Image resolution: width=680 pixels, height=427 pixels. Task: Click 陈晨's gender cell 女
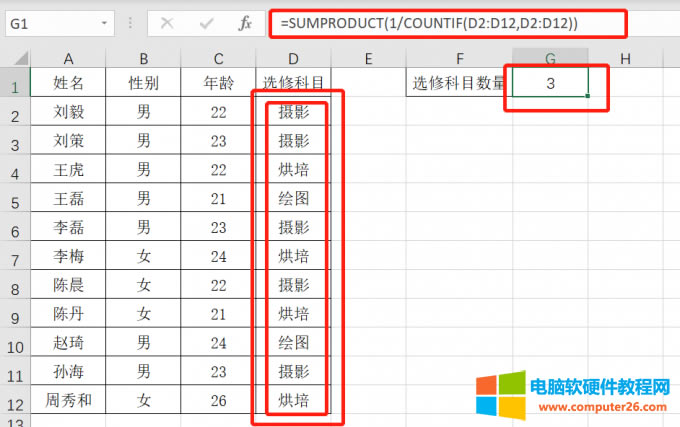(144, 285)
